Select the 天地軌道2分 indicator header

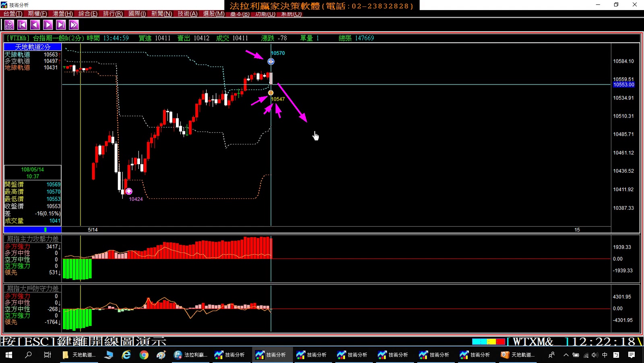(x=33, y=47)
